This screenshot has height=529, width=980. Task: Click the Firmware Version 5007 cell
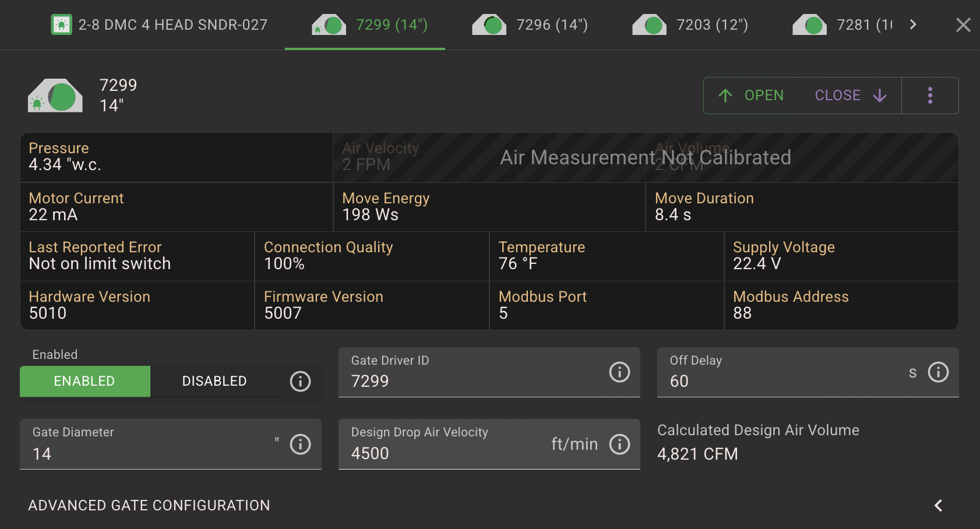[x=372, y=305]
